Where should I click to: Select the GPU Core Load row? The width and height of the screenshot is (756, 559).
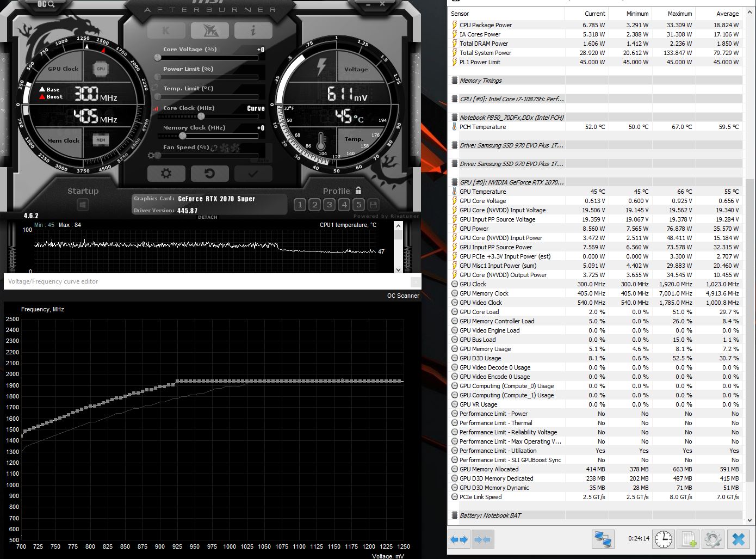coord(596,312)
